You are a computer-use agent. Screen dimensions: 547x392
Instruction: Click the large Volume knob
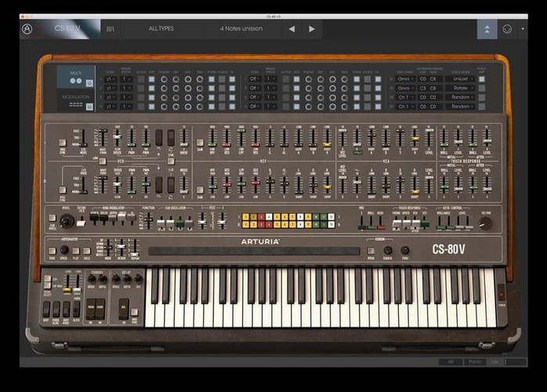(485, 223)
